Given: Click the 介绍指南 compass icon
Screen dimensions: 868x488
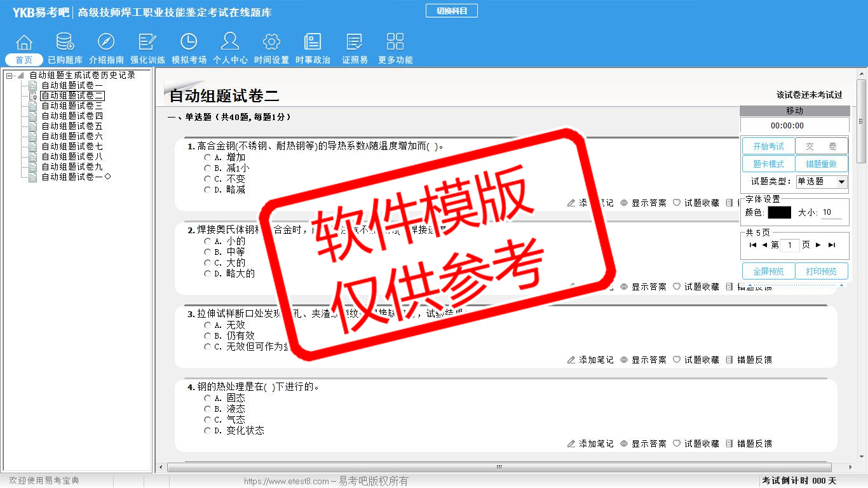Looking at the screenshot, I should 106,42.
